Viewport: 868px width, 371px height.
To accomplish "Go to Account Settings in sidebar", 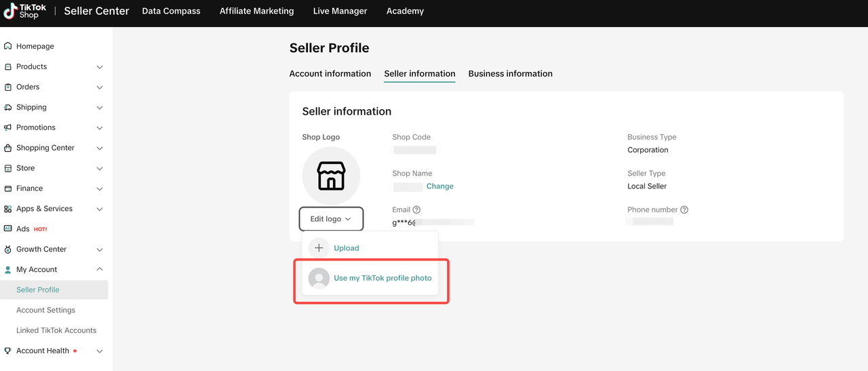I will point(45,310).
